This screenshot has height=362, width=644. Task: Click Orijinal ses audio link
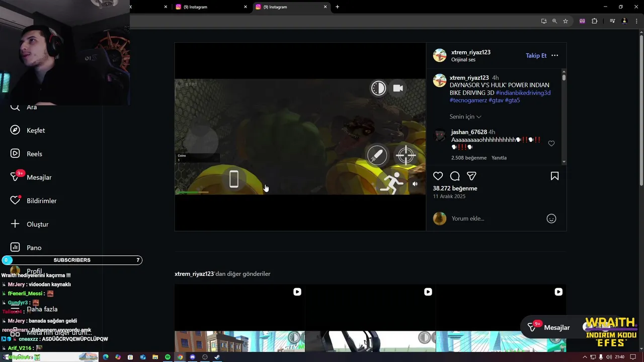[x=463, y=60]
